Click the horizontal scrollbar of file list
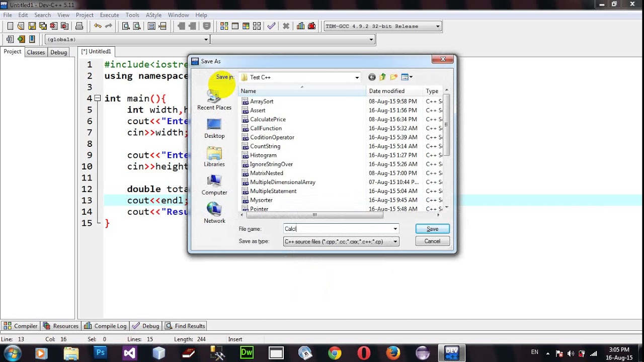The width and height of the screenshot is (644, 362). 314,215
